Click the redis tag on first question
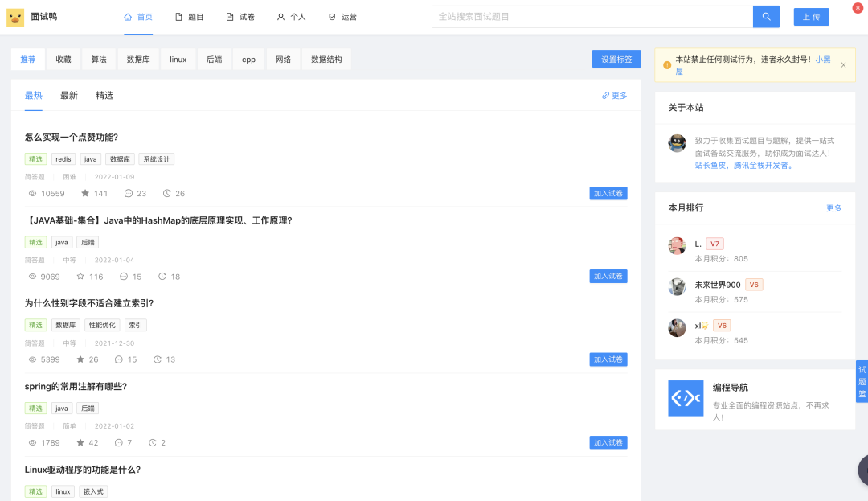The height and width of the screenshot is (501, 868). point(63,159)
